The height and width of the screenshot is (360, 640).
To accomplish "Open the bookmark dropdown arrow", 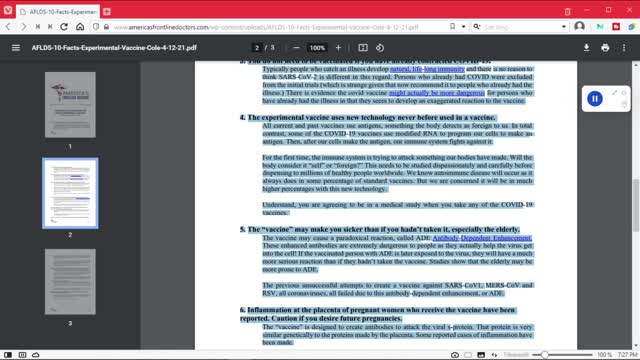I will pos(463,27).
